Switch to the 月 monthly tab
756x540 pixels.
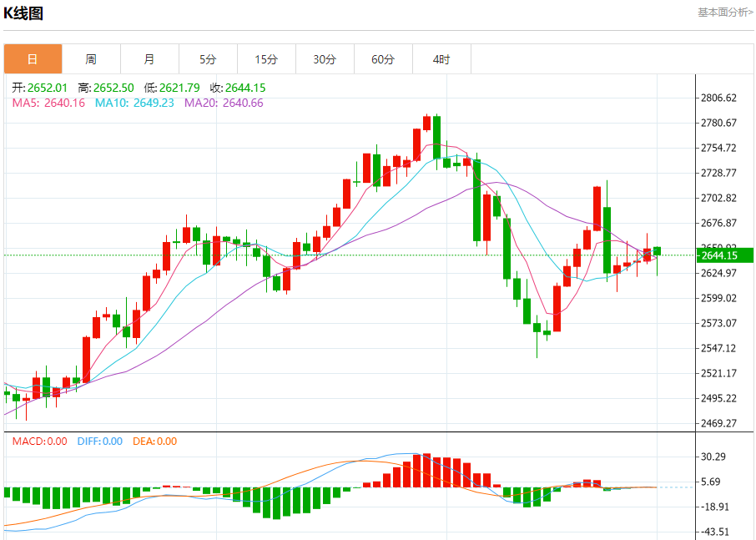coord(149,59)
